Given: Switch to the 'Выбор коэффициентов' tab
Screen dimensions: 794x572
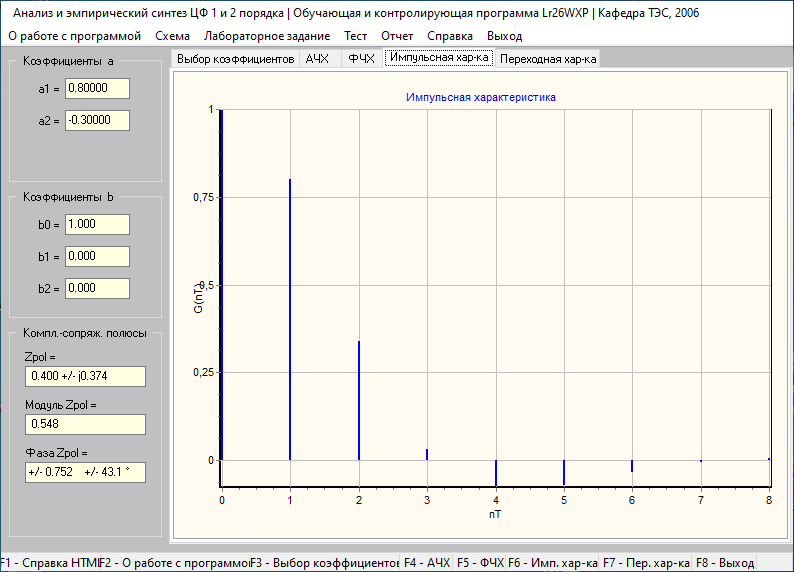Looking at the screenshot, I should (x=235, y=59).
